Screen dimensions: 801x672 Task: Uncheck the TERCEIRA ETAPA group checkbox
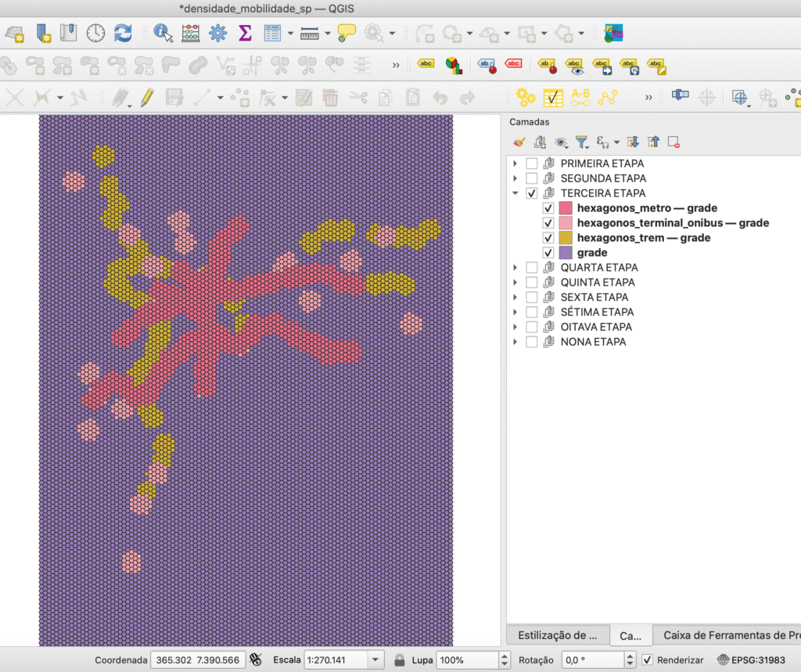point(532,193)
